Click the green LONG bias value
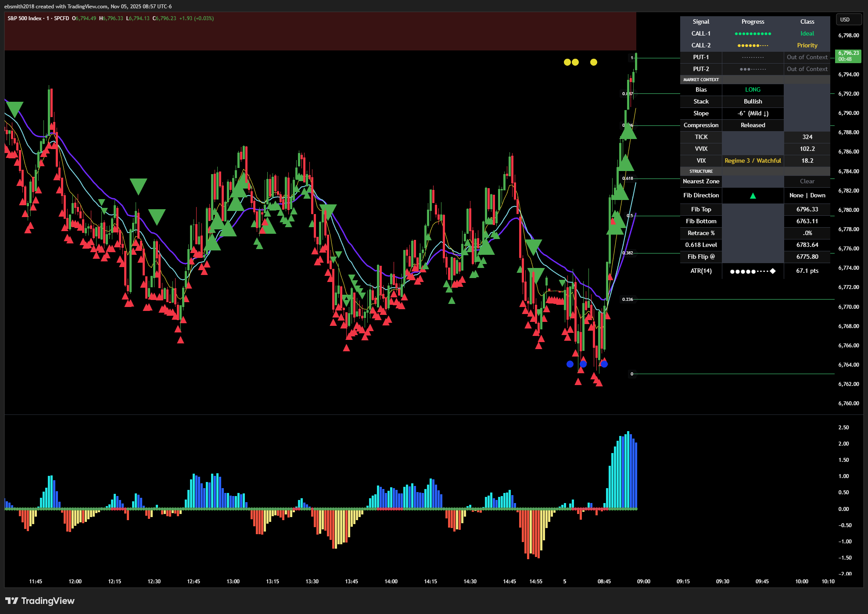The width and height of the screenshot is (868, 614). click(x=753, y=90)
